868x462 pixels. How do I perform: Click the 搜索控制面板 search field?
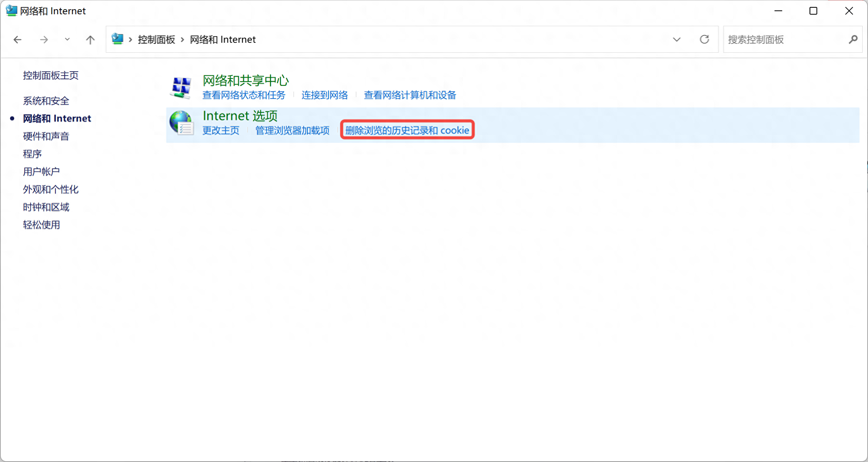[785, 39]
